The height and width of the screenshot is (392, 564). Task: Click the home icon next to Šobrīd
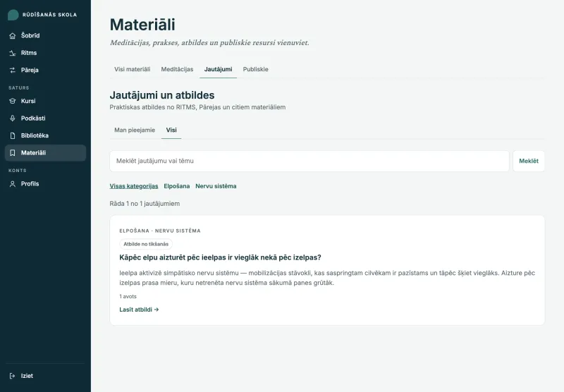(x=13, y=35)
